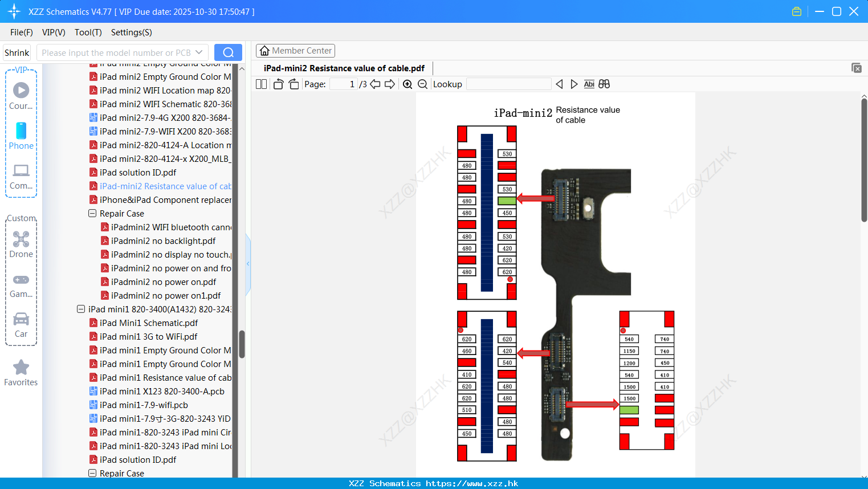Click the yellow toolbox icon in title bar
The height and width of the screenshot is (489, 868).
tap(797, 11)
